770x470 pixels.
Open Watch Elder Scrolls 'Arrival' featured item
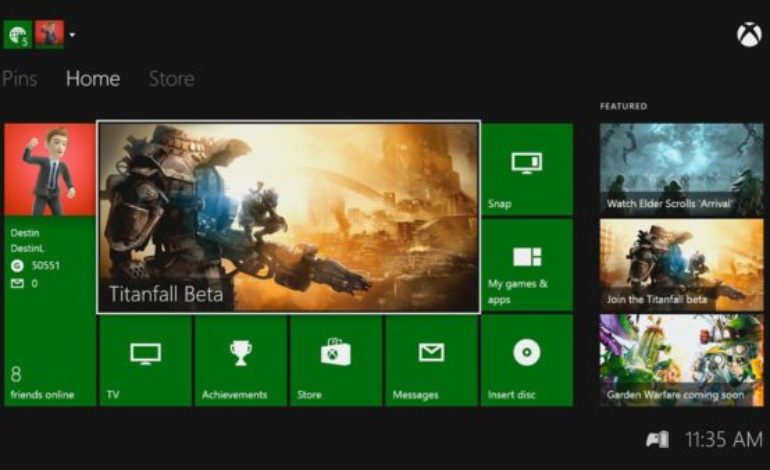pyautogui.click(x=681, y=168)
